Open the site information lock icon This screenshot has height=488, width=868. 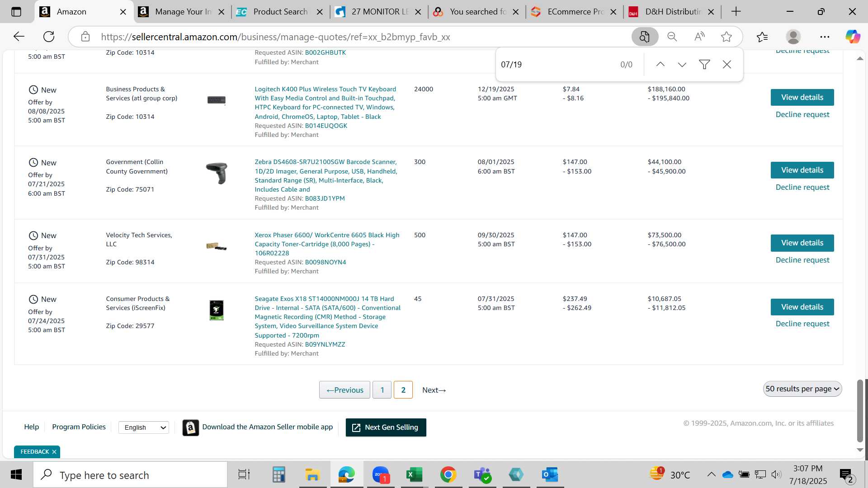(x=85, y=37)
